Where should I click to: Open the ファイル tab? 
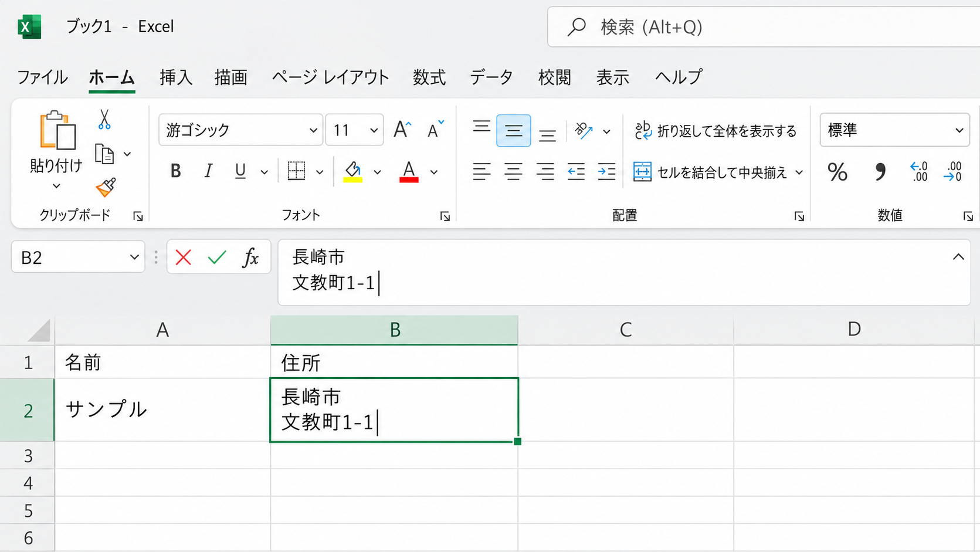(42, 77)
